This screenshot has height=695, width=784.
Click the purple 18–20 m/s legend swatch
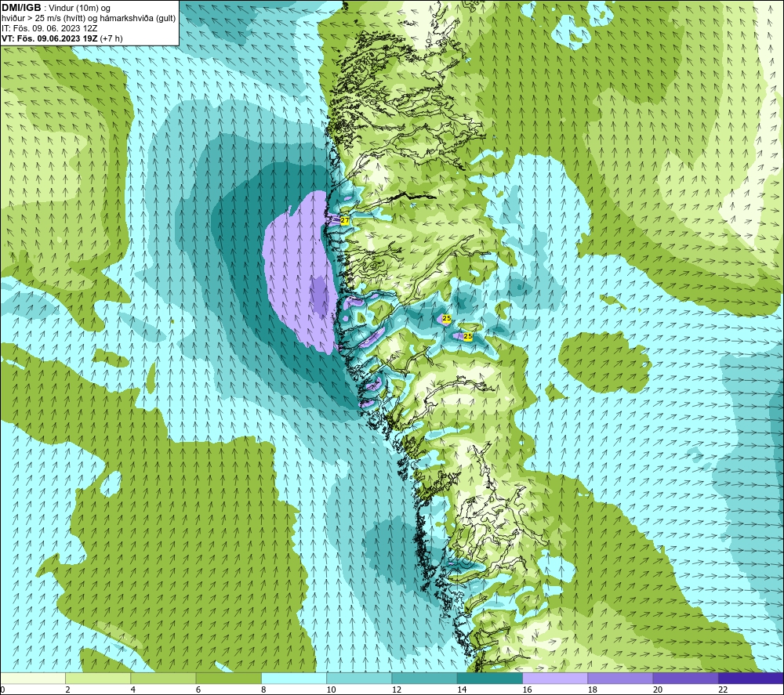620,678
